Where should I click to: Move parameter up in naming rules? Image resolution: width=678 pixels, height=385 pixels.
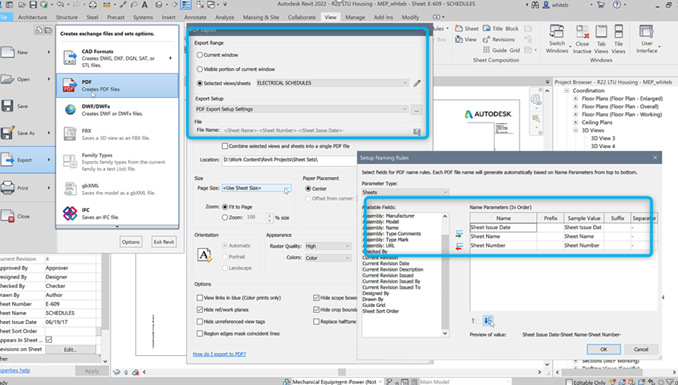click(x=474, y=321)
